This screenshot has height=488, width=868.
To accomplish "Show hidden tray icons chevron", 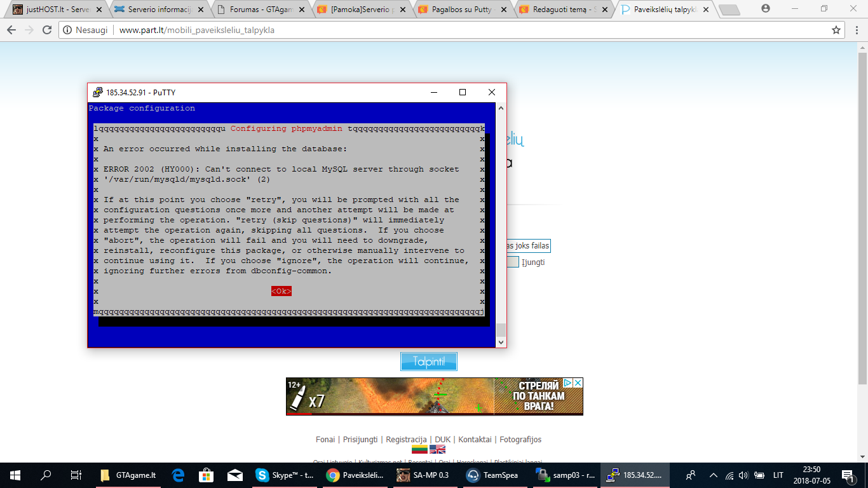I will 714,475.
